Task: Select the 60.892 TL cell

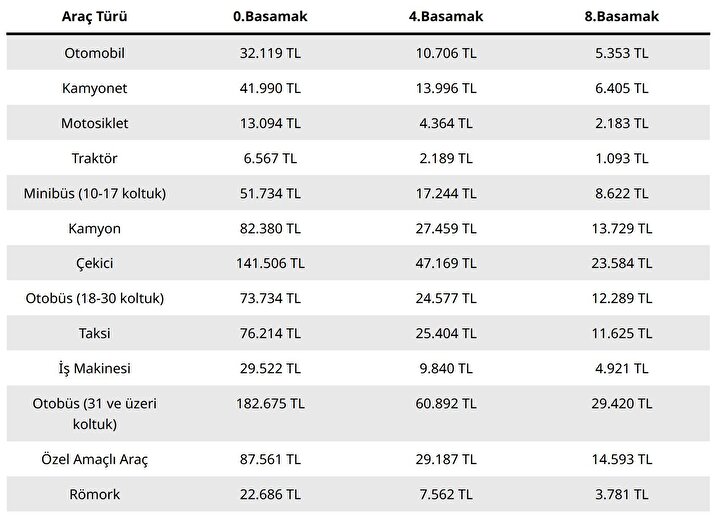Action: click(446, 404)
